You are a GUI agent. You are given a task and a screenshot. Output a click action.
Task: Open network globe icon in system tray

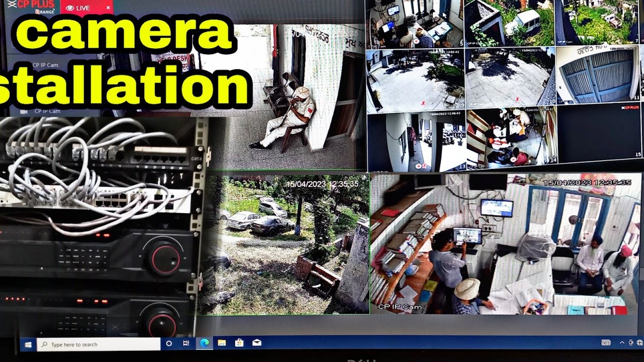coord(639,343)
